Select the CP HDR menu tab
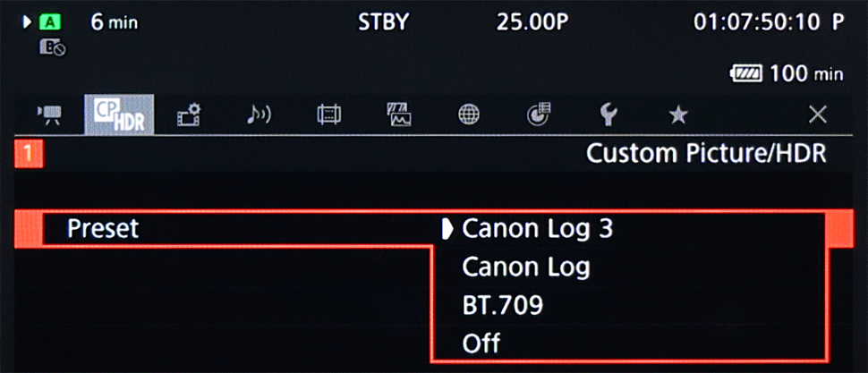Image resolution: width=868 pixels, height=373 pixels. click(120, 114)
